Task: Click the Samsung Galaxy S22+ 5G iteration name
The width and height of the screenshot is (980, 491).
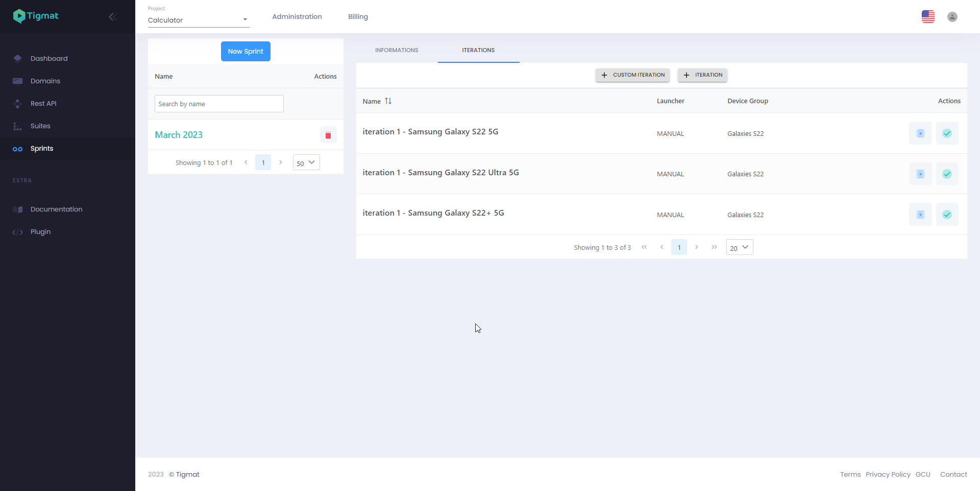Action: click(433, 213)
